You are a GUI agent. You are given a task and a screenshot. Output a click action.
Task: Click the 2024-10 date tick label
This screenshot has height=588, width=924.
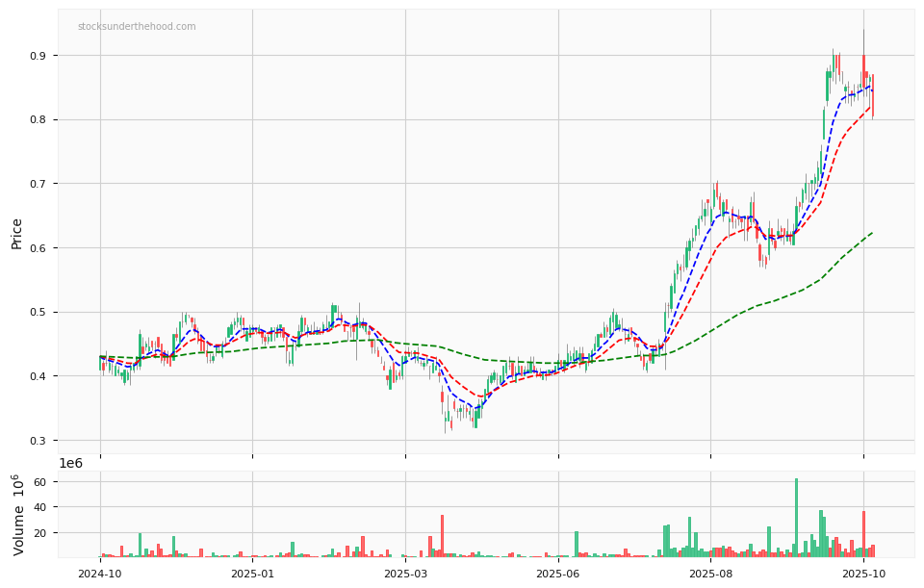[x=100, y=574]
